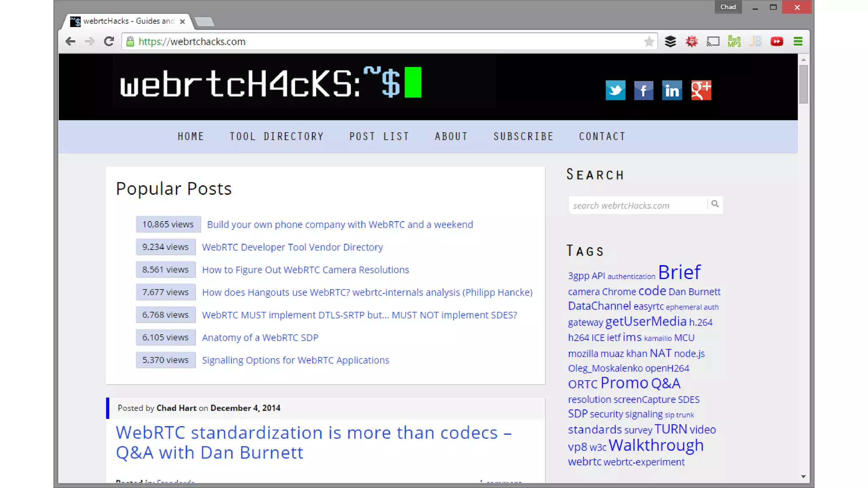Open the Google Plus social icon

point(701,90)
